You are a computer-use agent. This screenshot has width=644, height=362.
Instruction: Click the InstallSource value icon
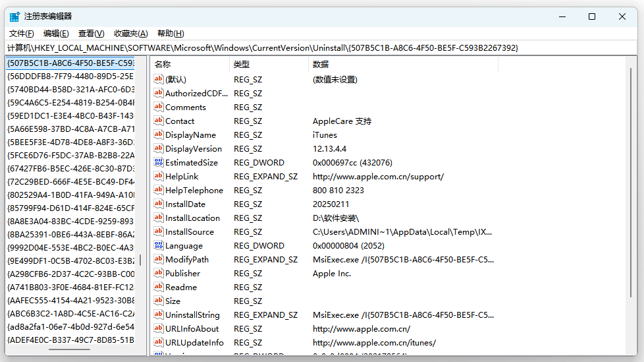coord(159,231)
